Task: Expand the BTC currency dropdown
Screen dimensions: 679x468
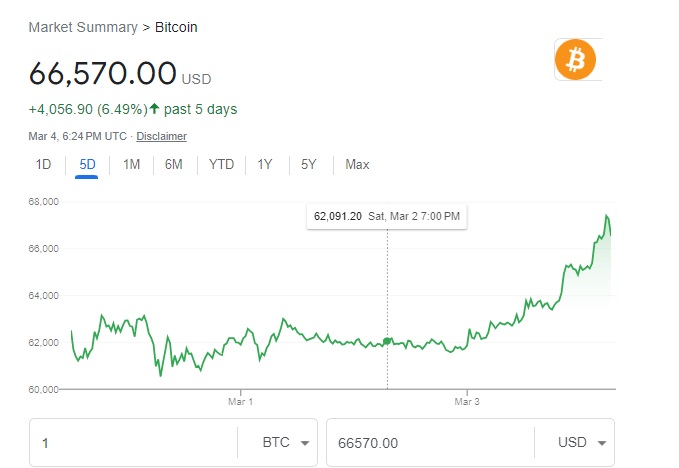Action: click(x=286, y=442)
